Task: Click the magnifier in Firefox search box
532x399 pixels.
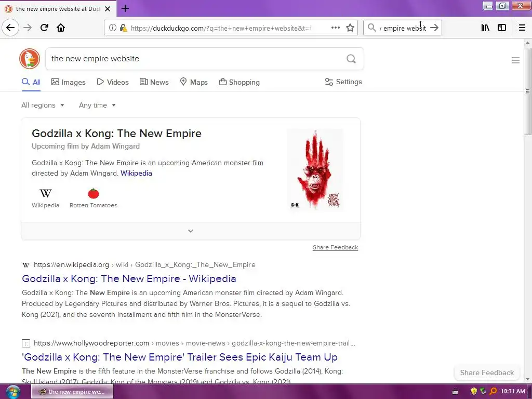Action: (x=372, y=28)
